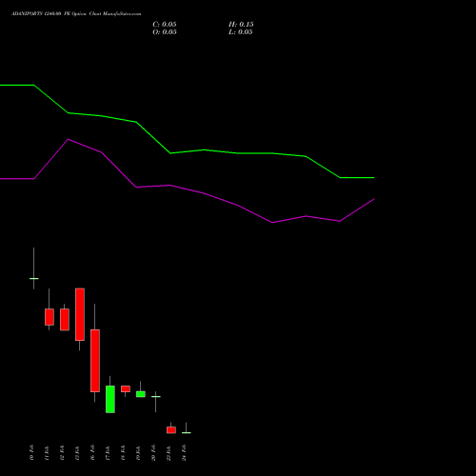
Task: Select the red 12 Feb candlestick
Action: (x=65, y=319)
